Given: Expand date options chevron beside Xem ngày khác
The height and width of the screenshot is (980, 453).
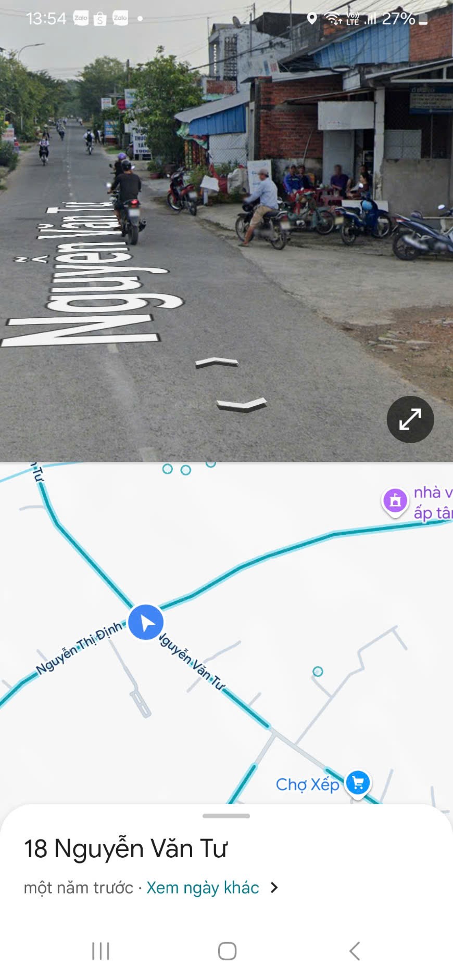Looking at the screenshot, I should [x=274, y=887].
